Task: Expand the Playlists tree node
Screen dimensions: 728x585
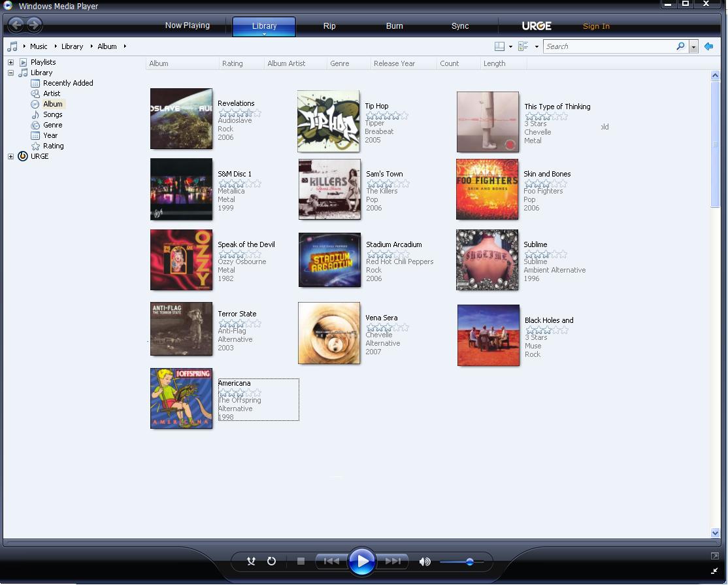Action: click(x=10, y=62)
